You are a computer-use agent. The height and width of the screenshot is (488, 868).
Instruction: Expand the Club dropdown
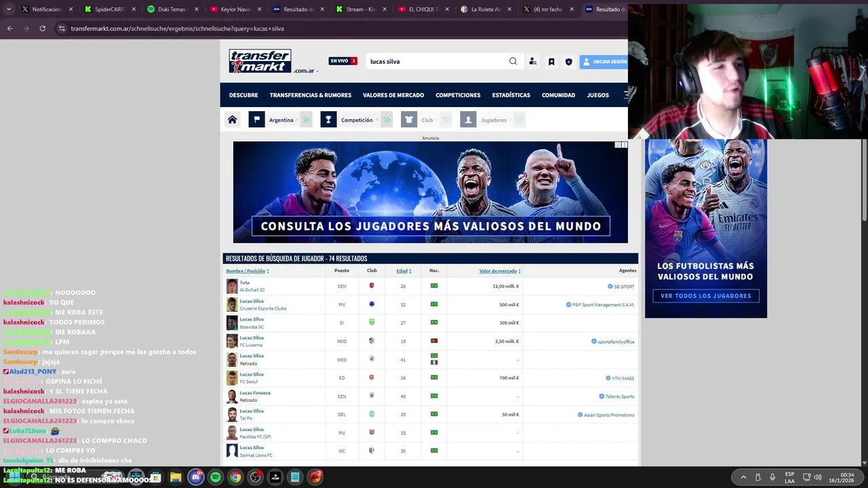437,120
